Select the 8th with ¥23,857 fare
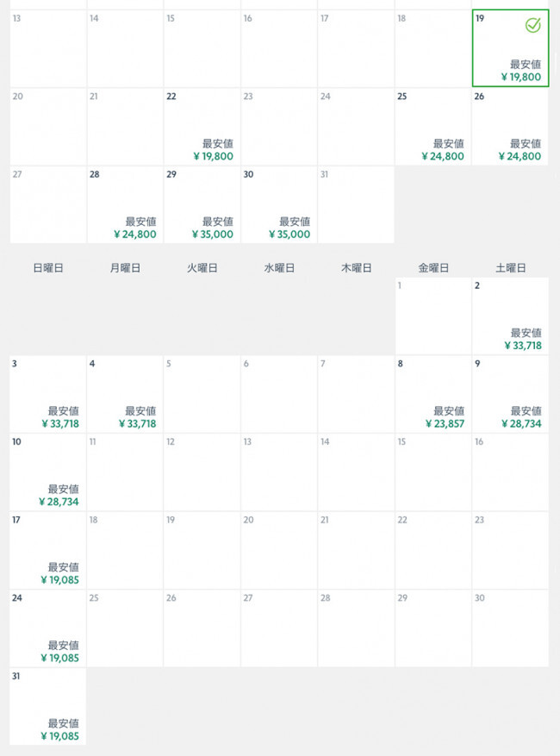Viewport: 560px width, 756px height. point(432,395)
